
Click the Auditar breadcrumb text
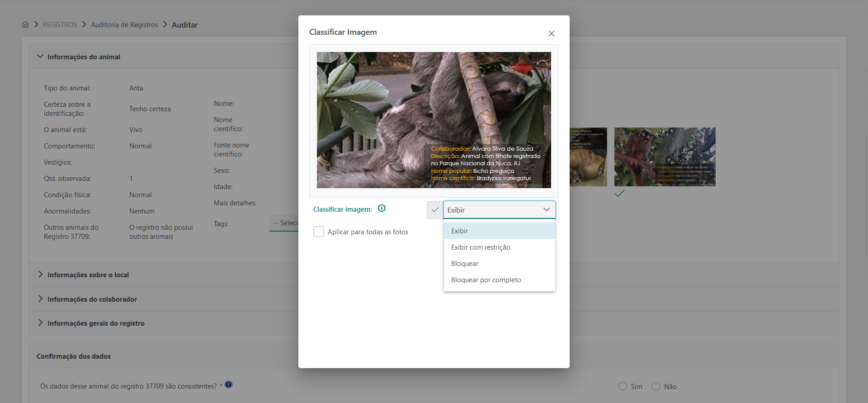pos(184,25)
